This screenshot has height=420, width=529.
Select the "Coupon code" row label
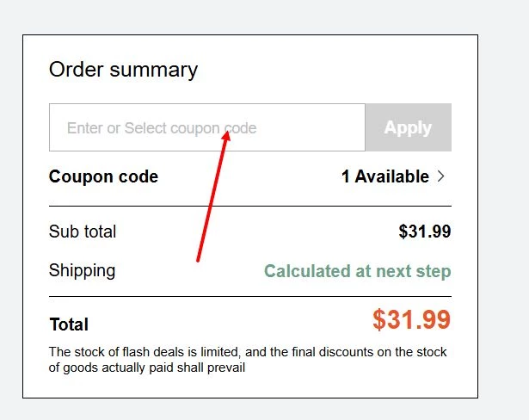pos(103,176)
